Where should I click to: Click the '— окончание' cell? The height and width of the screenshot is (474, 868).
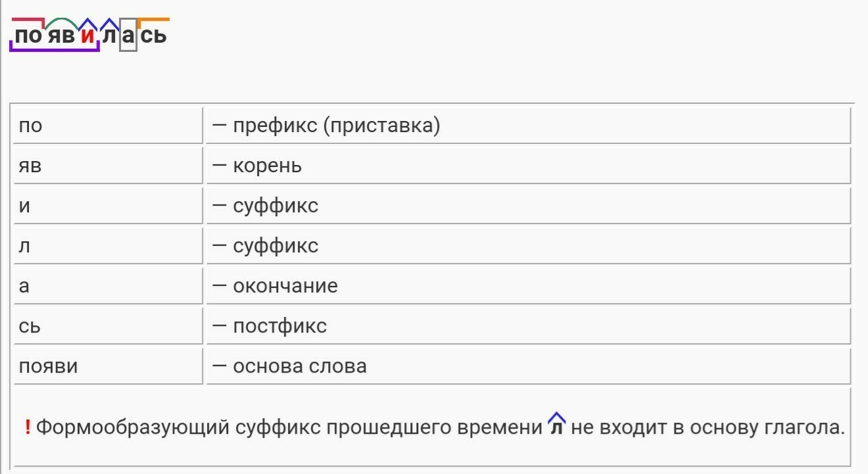point(528,285)
